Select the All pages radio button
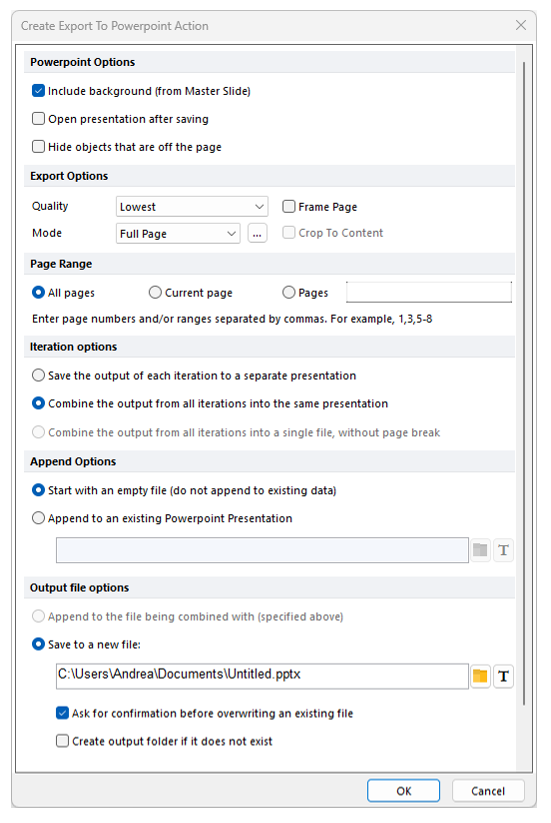Image resolution: width=551 pixels, height=823 pixels. tap(38, 292)
